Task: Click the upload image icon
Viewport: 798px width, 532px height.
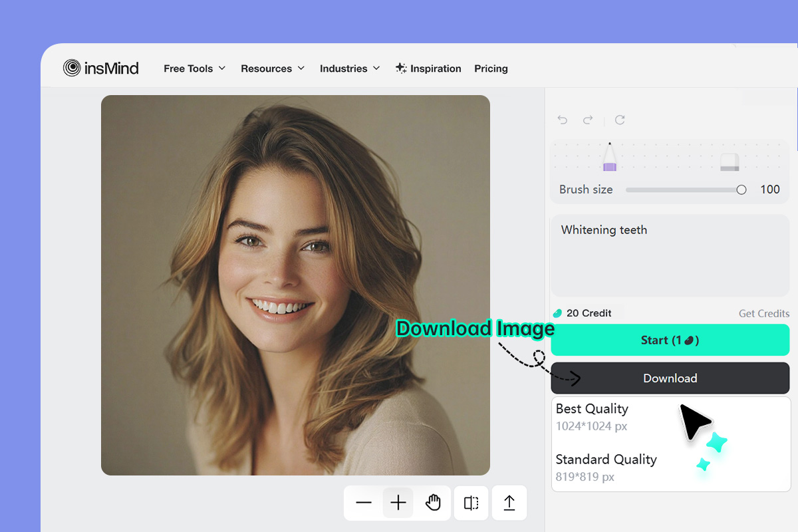Action: tap(509, 503)
